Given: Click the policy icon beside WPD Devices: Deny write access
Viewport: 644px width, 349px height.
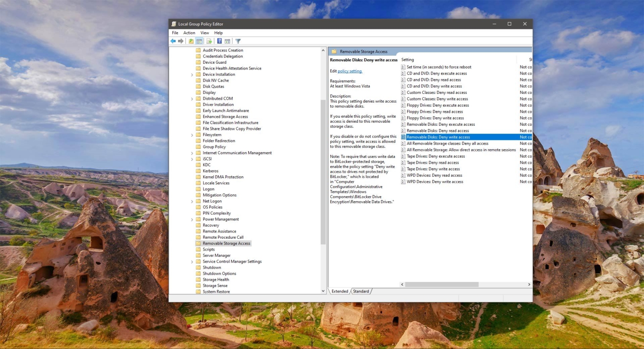Looking at the screenshot, I should point(404,181).
